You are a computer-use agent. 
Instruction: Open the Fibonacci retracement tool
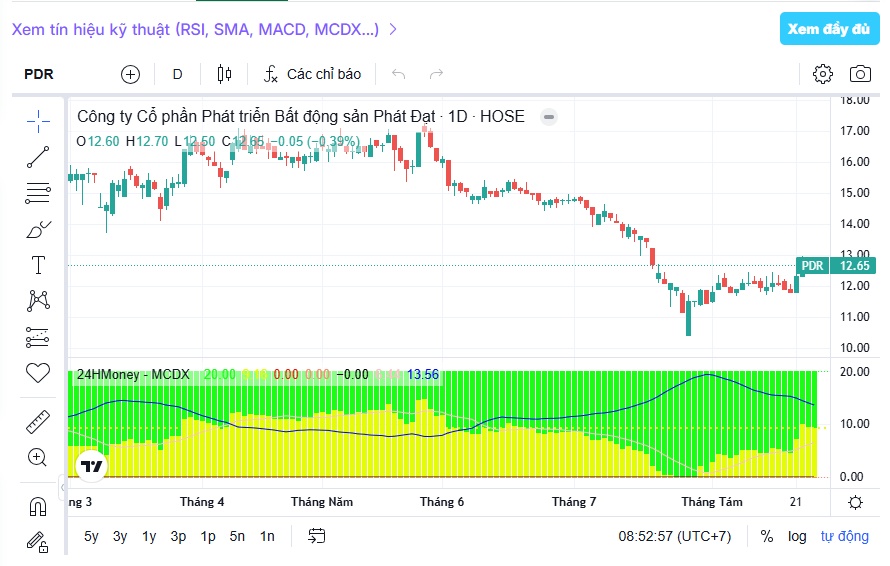38,193
